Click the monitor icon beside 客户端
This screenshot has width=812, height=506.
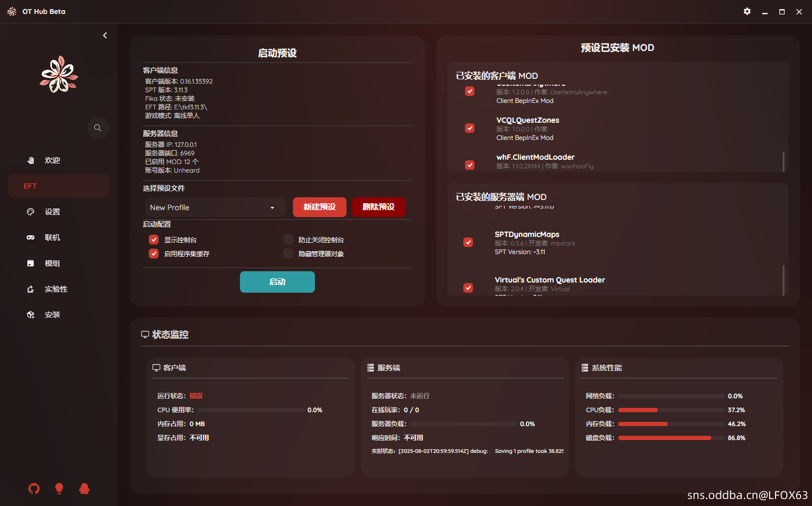click(x=156, y=368)
